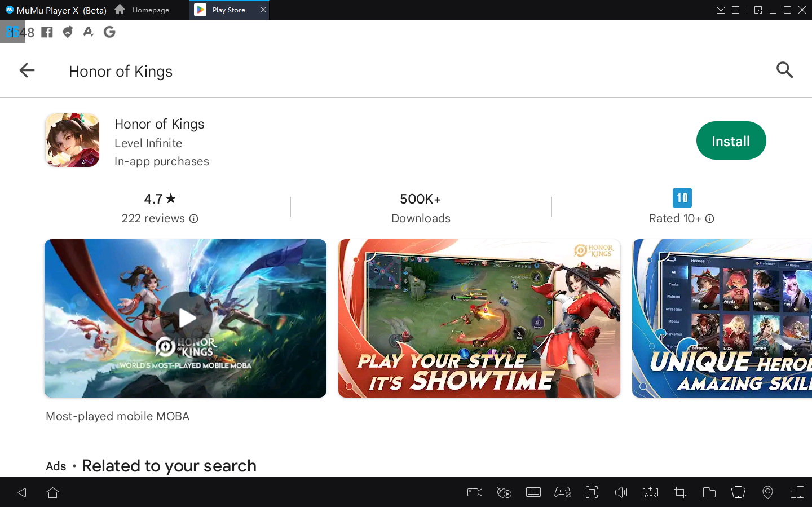Image resolution: width=812 pixels, height=507 pixels.
Task: Click the Install APK icon
Action: coord(650,492)
